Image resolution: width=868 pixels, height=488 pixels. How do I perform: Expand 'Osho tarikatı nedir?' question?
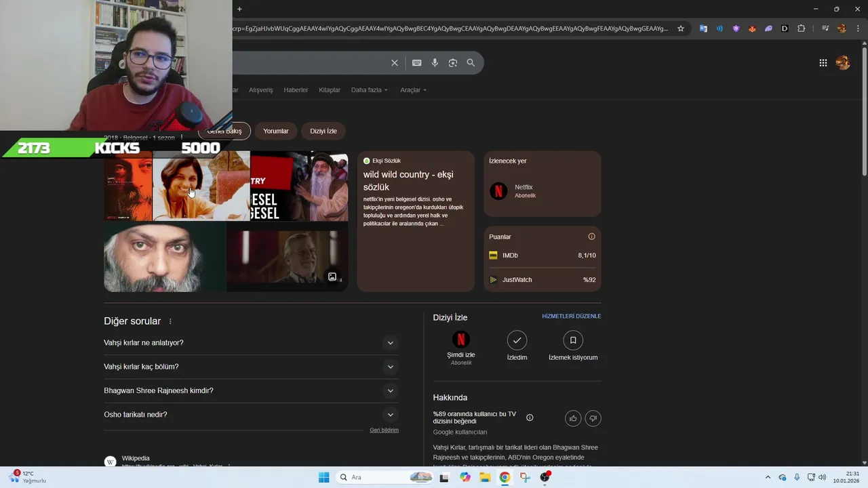pyautogui.click(x=251, y=415)
